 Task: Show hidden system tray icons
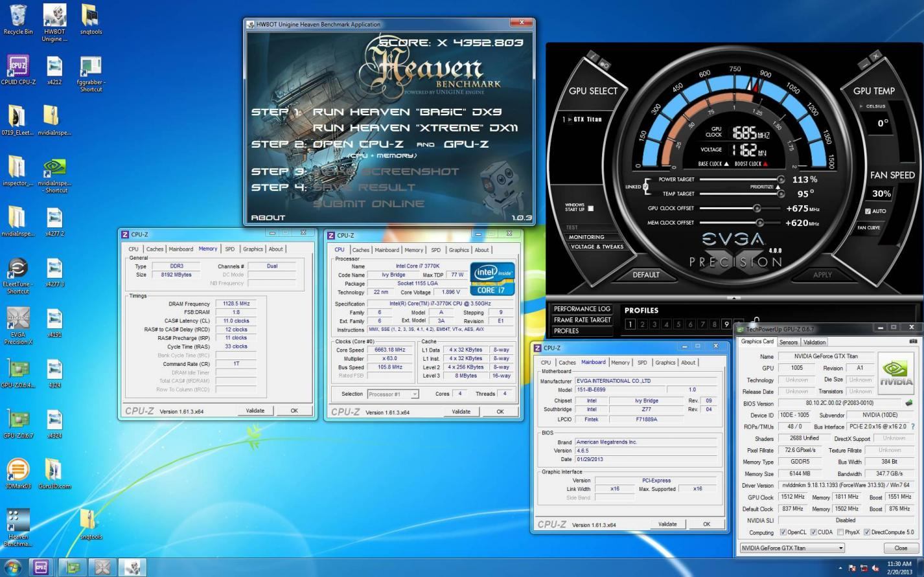[840, 568]
